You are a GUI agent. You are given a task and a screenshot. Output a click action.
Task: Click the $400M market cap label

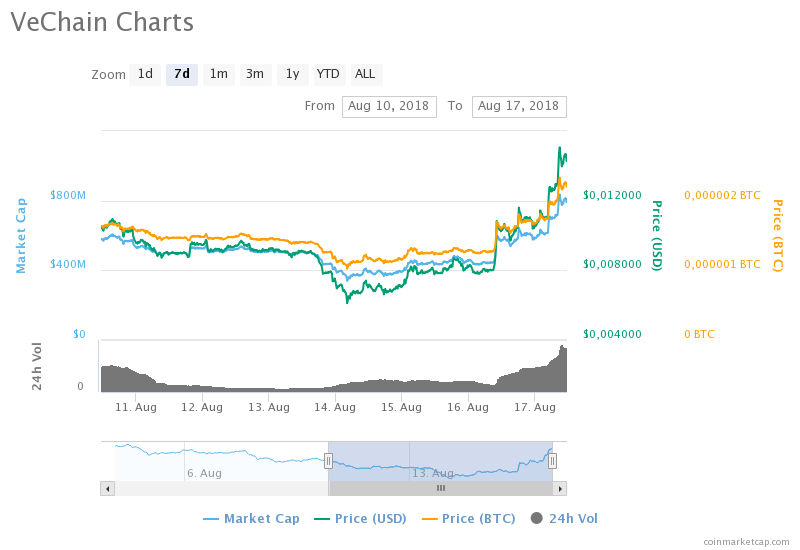[x=68, y=264]
